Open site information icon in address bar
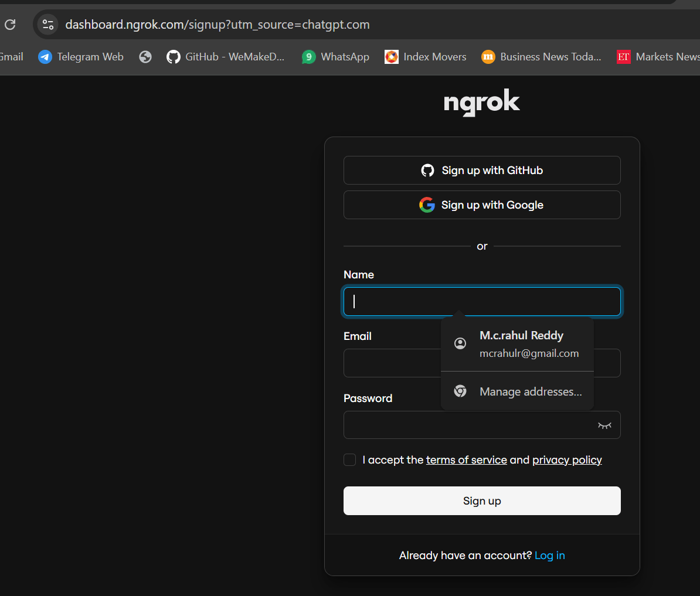This screenshot has height=596, width=700. tap(47, 25)
